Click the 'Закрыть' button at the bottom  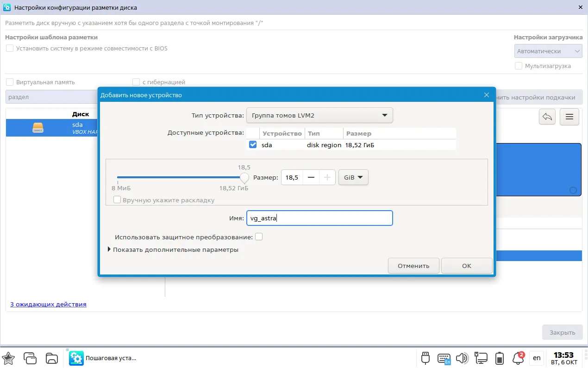click(563, 332)
